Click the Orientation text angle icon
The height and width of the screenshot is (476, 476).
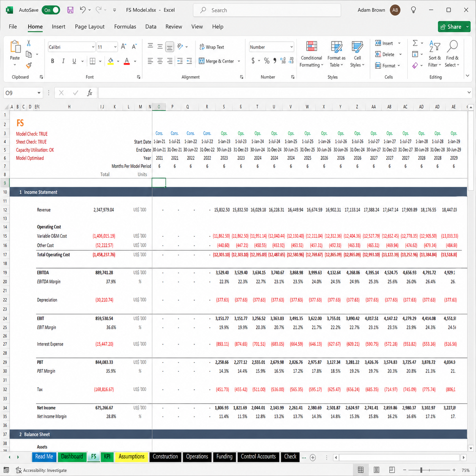[180, 47]
